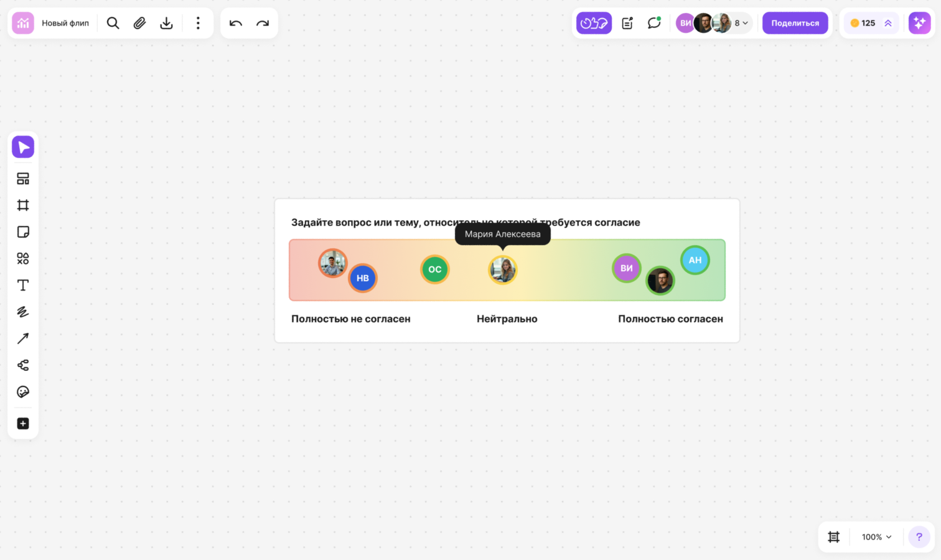The height and width of the screenshot is (560, 941).
Task: Click the 125 coins balance
Action: [863, 23]
